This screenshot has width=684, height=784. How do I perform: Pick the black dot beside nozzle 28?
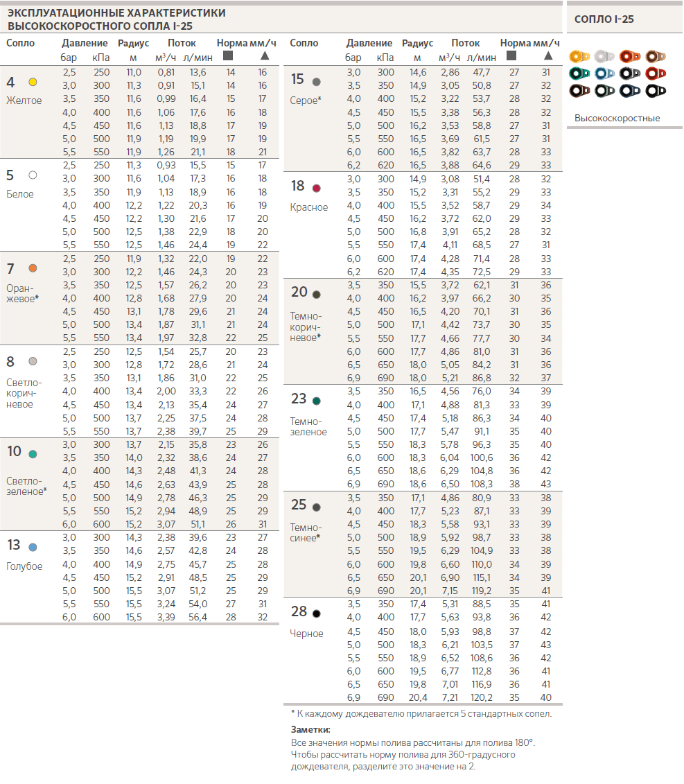(x=317, y=613)
